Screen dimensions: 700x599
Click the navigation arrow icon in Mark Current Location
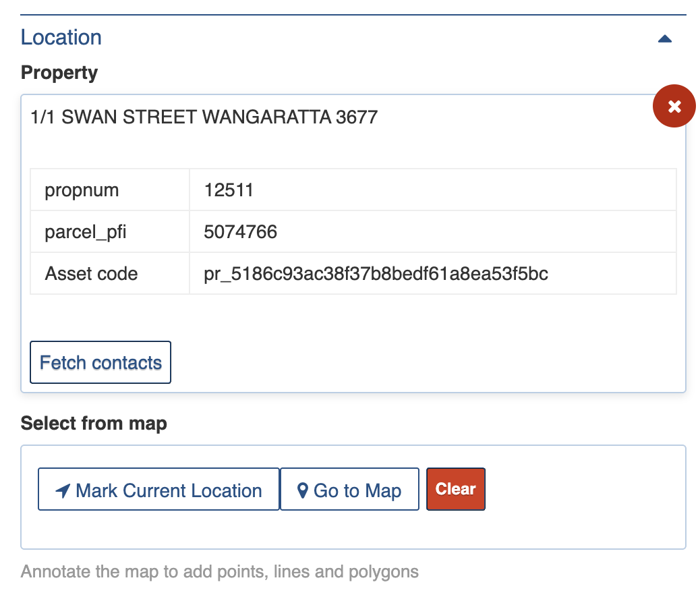pos(63,491)
